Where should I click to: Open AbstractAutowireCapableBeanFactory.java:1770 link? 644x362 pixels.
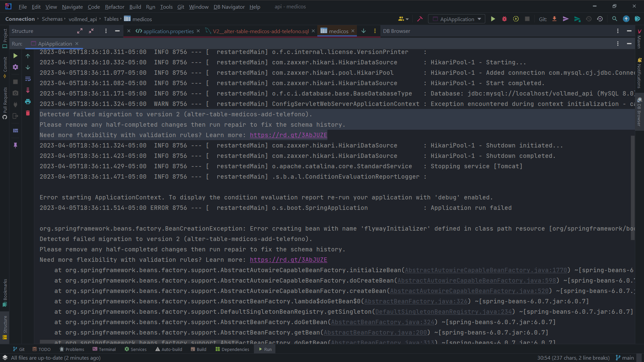(486, 270)
